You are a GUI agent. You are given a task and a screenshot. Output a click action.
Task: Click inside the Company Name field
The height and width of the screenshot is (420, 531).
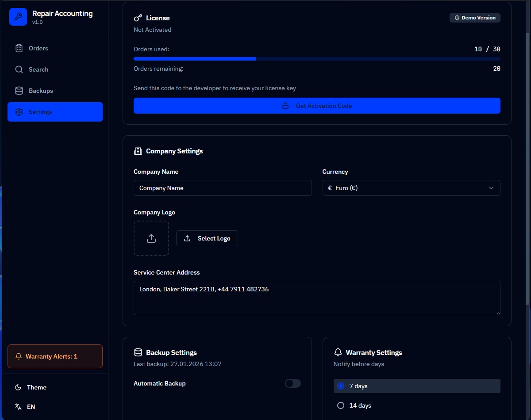(x=222, y=188)
